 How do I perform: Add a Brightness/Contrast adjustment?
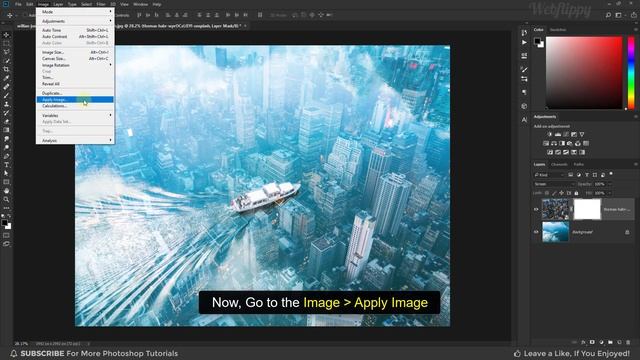tap(549, 134)
